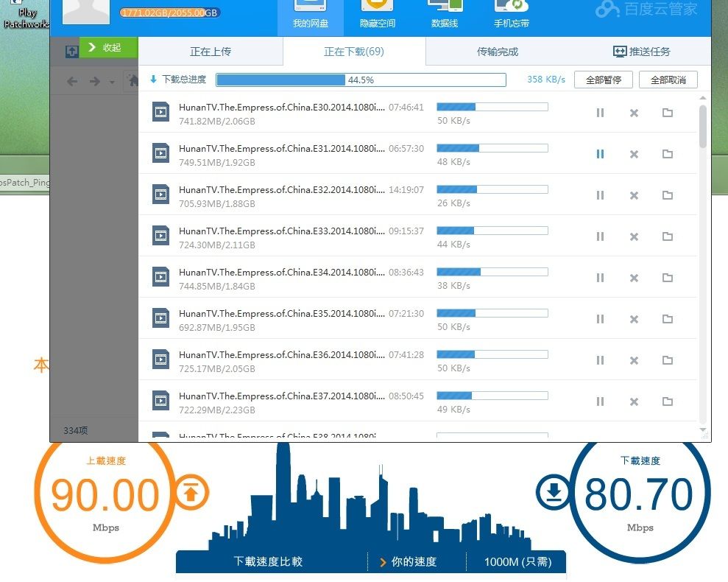Viewport: 728px width, 582px height.
Task: Click the overall download progress bar
Action: [361, 80]
